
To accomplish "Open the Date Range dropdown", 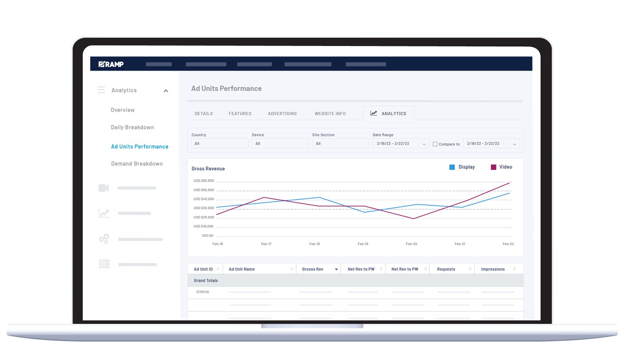I will pyautogui.click(x=401, y=144).
